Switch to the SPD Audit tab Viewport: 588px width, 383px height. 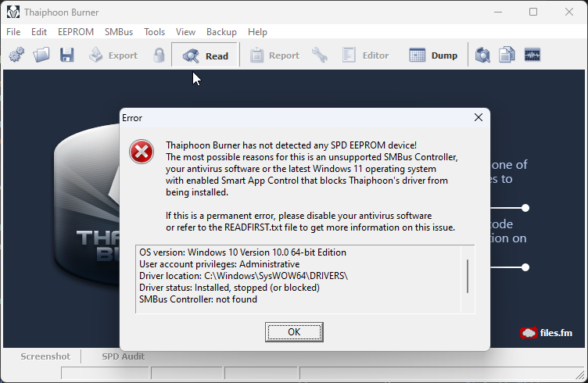click(124, 356)
